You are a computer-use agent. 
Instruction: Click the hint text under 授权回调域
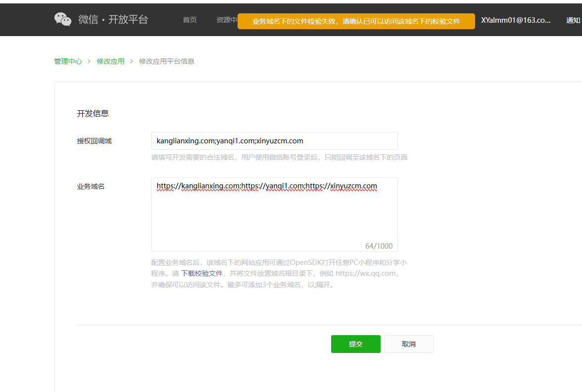280,157
